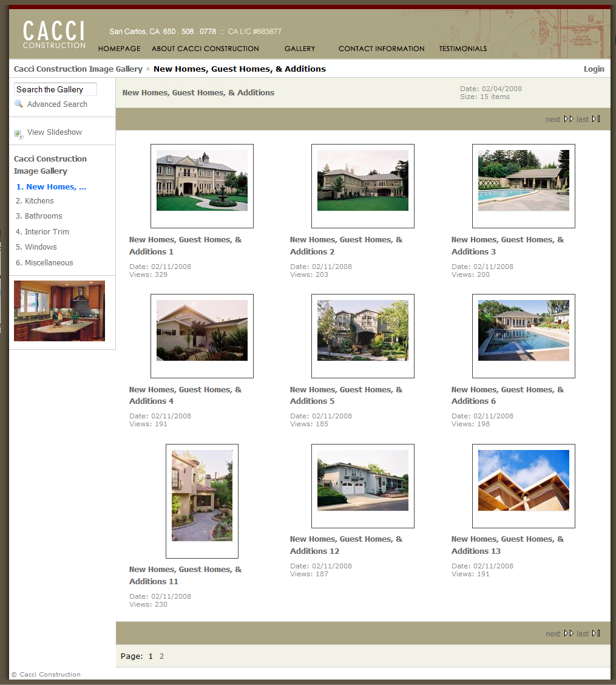The width and height of the screenshot is (616, 685).
Task: Click the Search the Gallery field
Action: (x=55, y=89)
